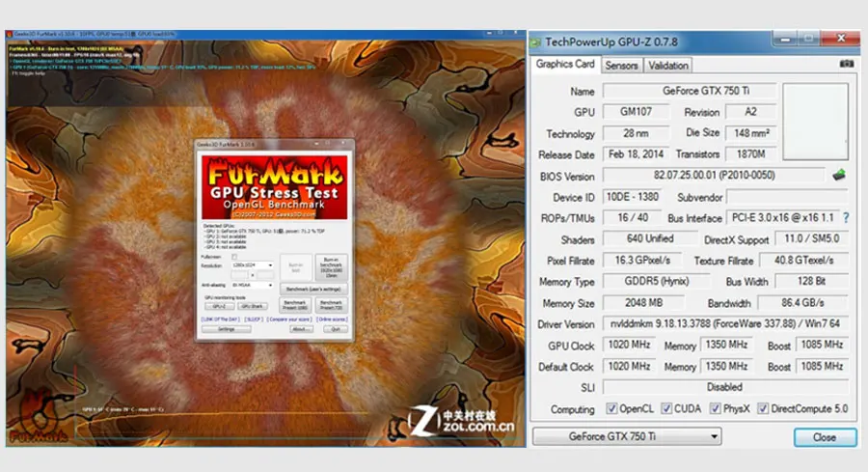Switch to the Sensors tab
The height and width of the screenshot is (472, 868).
point(622,66)
